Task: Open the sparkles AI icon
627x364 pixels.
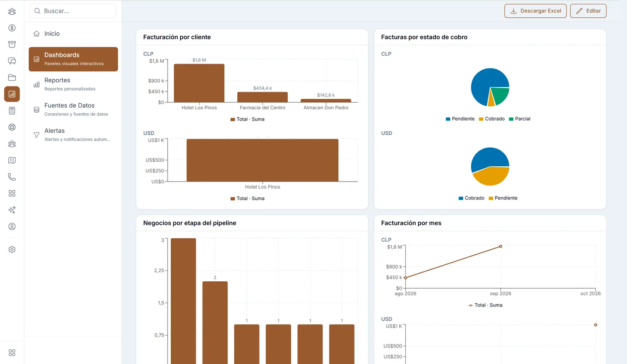Action: click(x=12, y=210)
